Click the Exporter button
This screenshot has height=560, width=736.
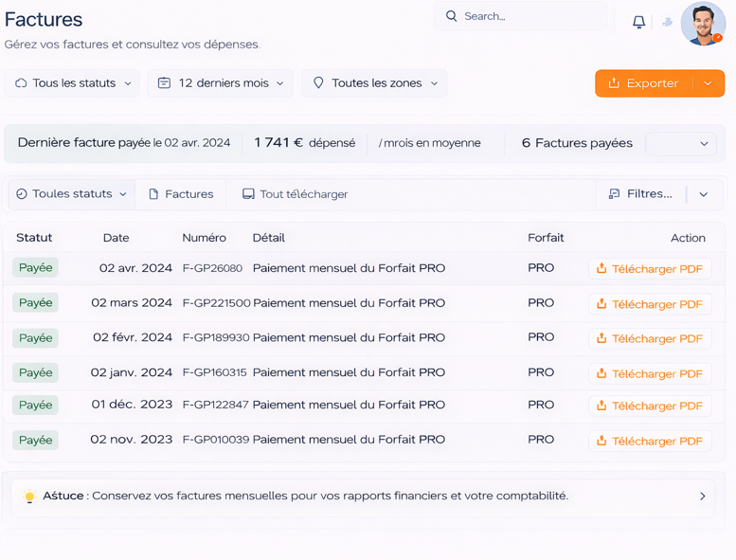pos(644,83)
